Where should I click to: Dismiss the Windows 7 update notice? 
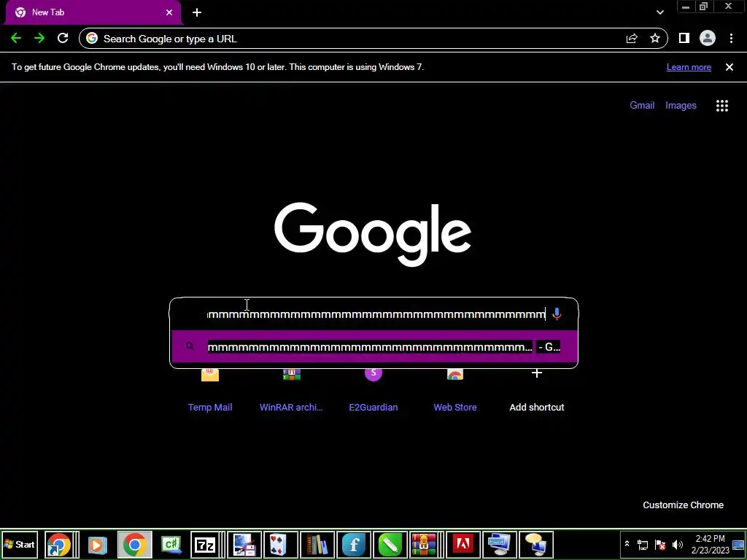[x=729, y=67]
